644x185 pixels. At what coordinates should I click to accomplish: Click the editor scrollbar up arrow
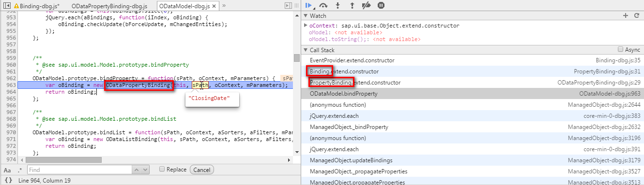coord(297,15)
